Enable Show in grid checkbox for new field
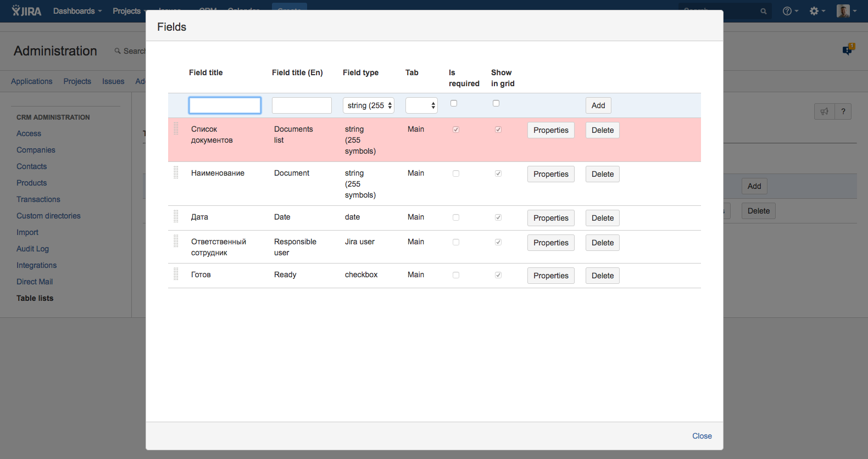868x459 pixels. click(x=496, y=103)
